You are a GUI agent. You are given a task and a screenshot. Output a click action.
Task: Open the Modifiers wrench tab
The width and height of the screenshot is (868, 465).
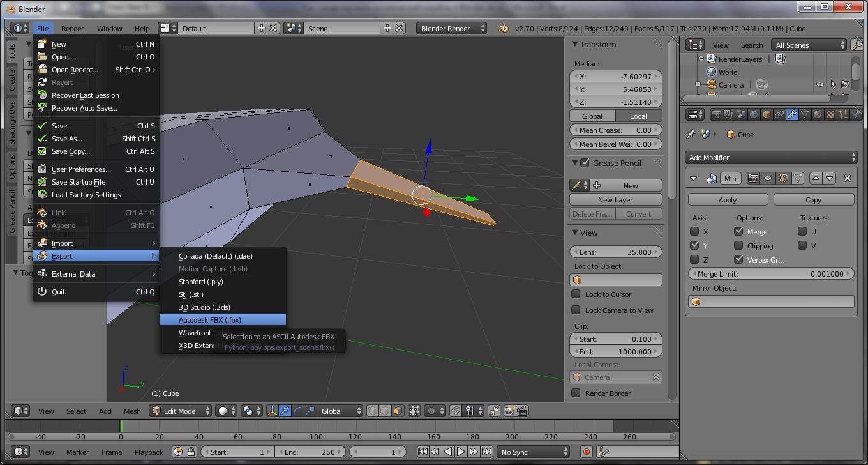point(792,114)
